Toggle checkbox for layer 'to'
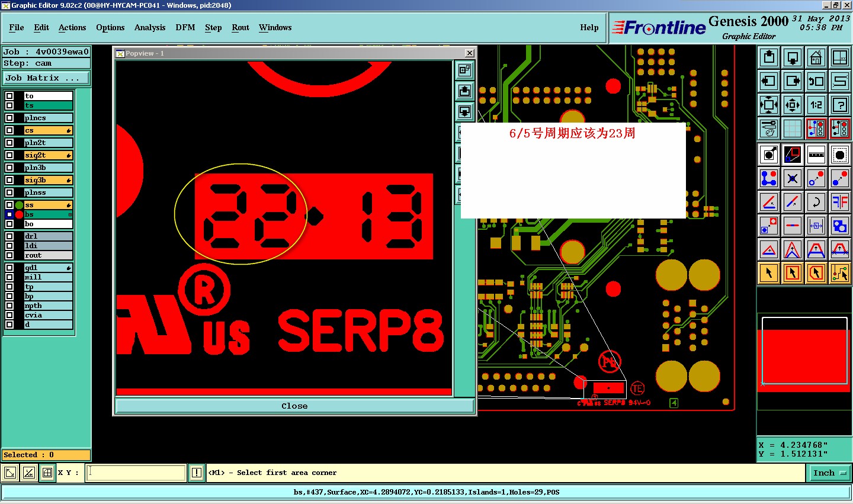This screenshot has height=504, width=853. pyautogui.click(x=9, y=96)
